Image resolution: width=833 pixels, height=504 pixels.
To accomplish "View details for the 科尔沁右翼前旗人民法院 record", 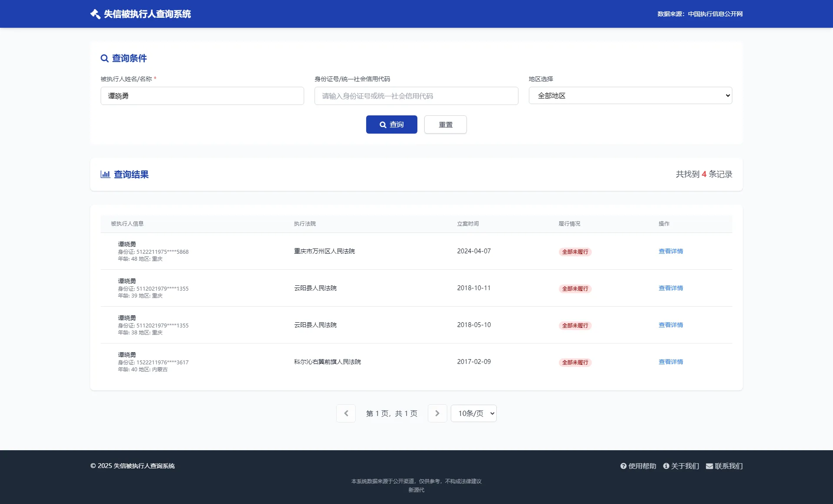I will pyautogui.click(x=670, y=362).
